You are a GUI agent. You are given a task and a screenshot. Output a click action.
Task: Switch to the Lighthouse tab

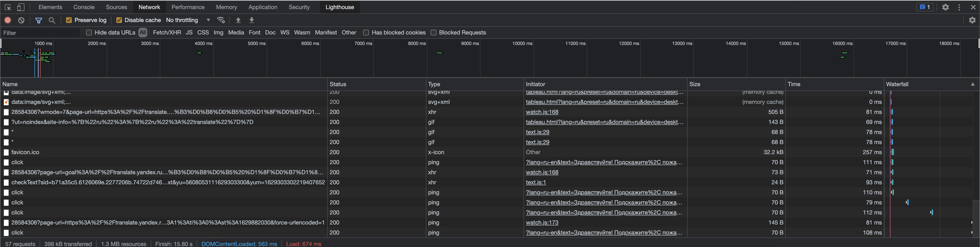(340, 7)
